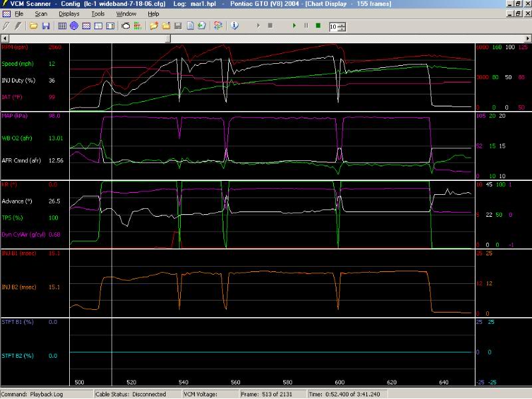Open the table display grid icon
Screen dimensions: 532x399
click(x=63, y=26)
